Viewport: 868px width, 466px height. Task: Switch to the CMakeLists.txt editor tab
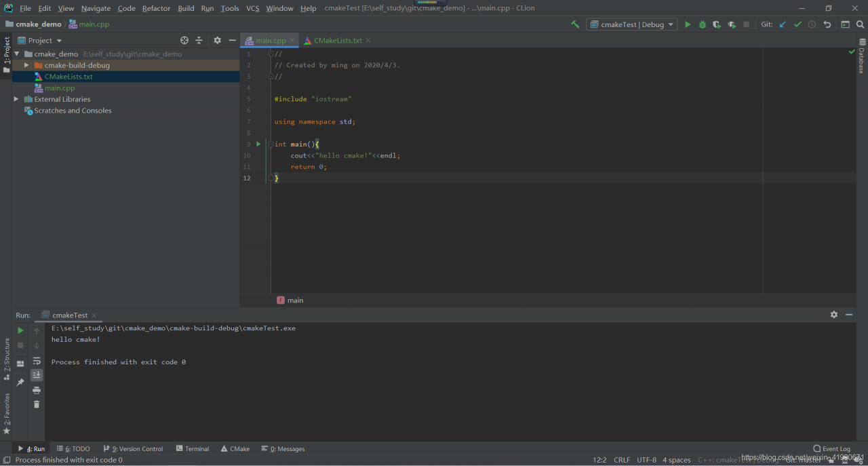(x=337, y=41)
